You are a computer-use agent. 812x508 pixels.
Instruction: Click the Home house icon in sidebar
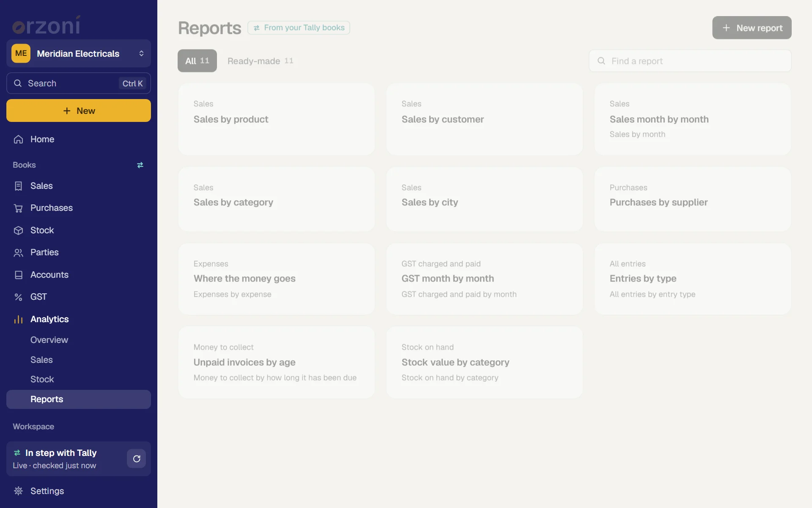(18, 139)
